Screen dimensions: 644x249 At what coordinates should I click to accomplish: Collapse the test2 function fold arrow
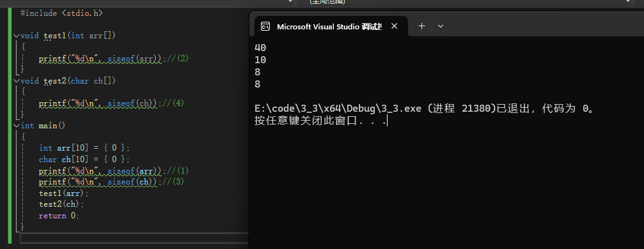tap(17, 81)
